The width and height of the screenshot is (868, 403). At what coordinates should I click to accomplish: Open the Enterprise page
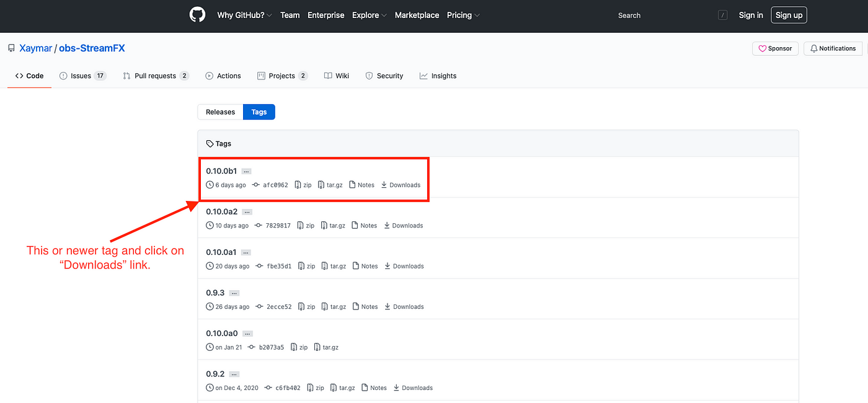click(x=325, y=15)
